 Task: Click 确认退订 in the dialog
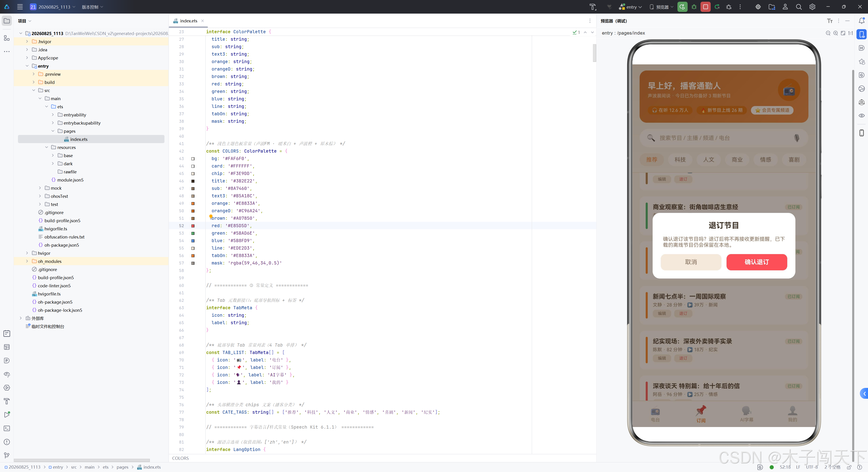(x=757, y=262)
